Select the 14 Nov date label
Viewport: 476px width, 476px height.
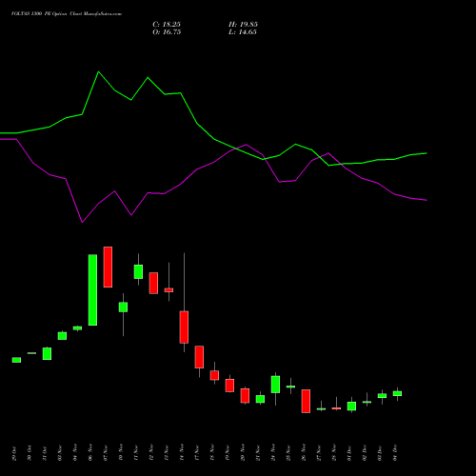pos(182,453)
